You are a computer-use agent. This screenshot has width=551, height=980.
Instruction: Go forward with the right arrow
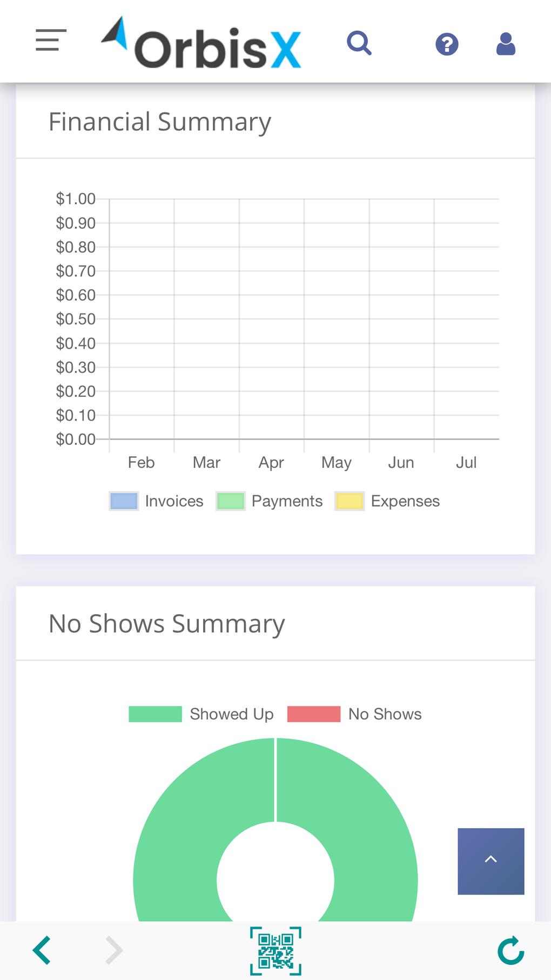pos(114,950)
